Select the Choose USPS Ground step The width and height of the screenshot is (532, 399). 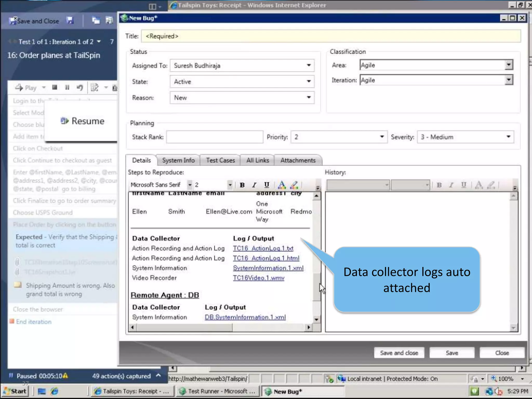coord(43,212)
